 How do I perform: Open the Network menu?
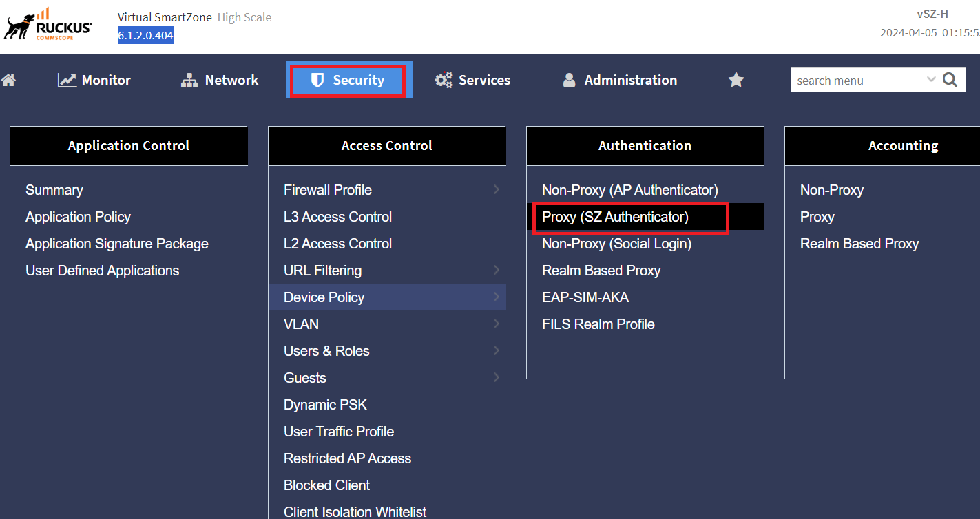click(220, 81)
